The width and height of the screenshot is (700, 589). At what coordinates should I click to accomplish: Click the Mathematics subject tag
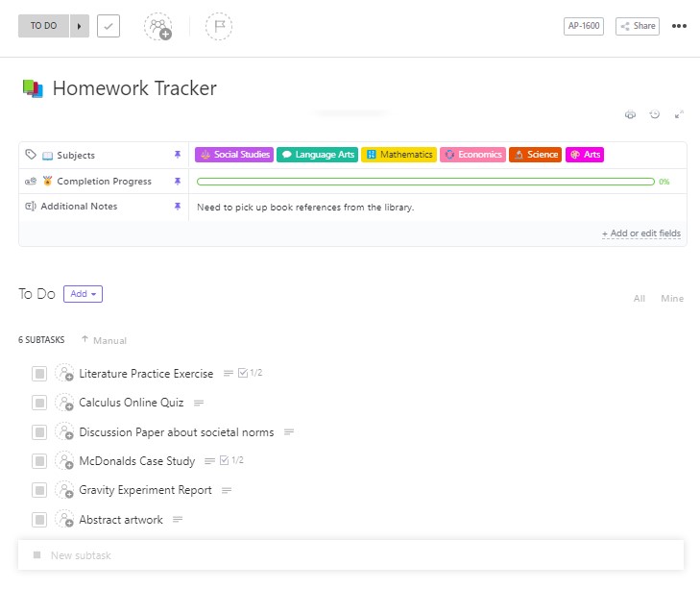(398, 155)
